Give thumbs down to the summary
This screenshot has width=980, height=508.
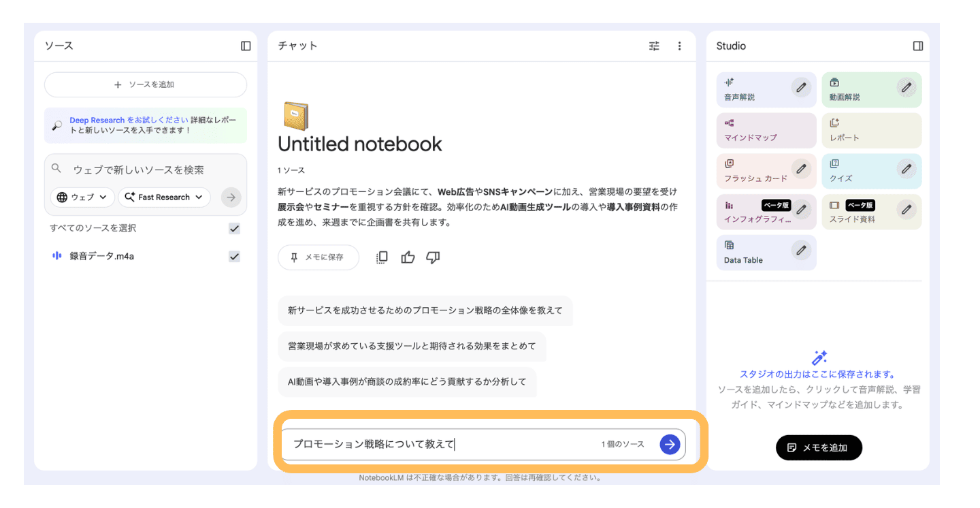433,257
